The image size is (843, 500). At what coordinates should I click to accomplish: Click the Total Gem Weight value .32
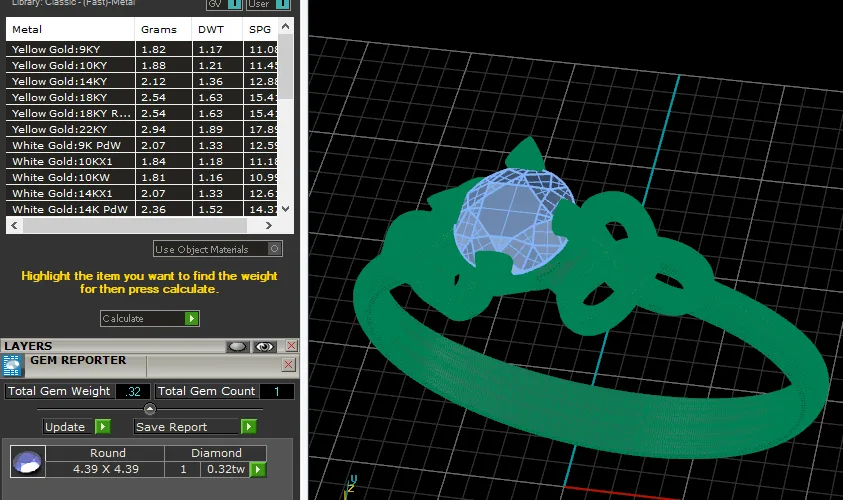[x=133, y=391]
